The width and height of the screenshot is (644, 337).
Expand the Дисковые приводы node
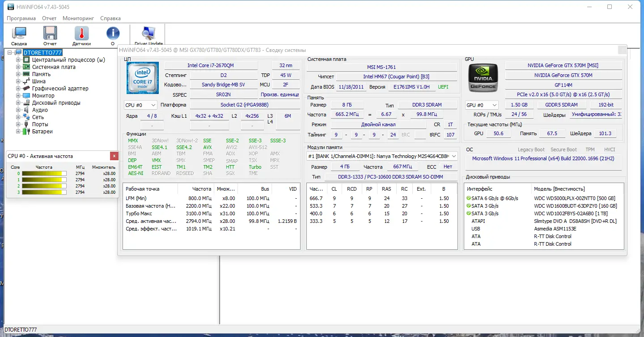pyautogui.click(x=18, y=103)
